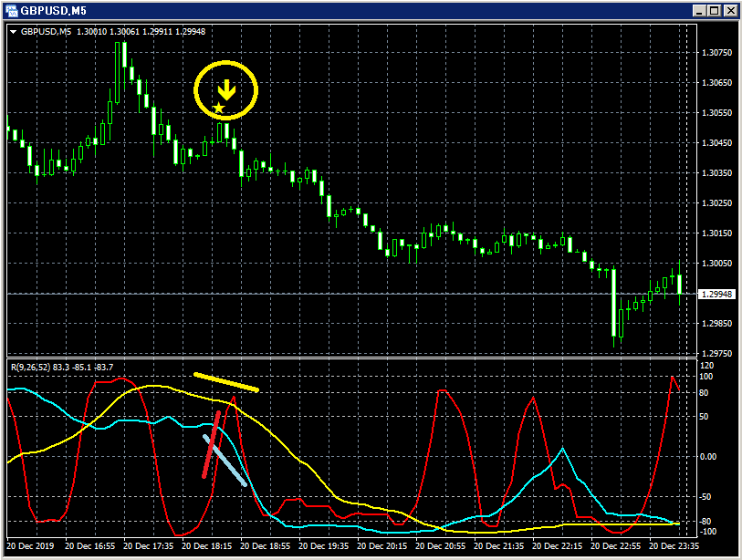Minimize the GBPUSD,M5 chart window
742x560 pixels.
[700, 10]
